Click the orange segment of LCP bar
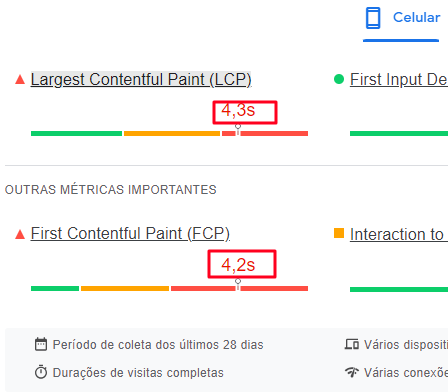 click(x=172, y=133)
